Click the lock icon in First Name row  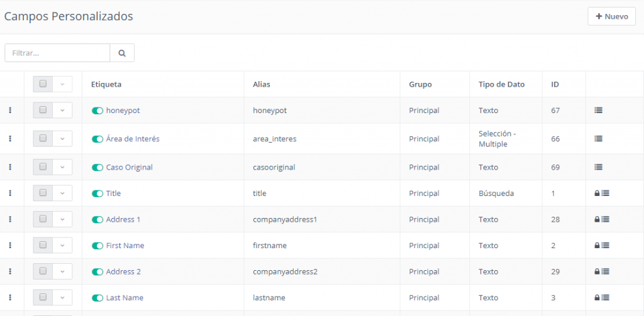tap(597, 246)
